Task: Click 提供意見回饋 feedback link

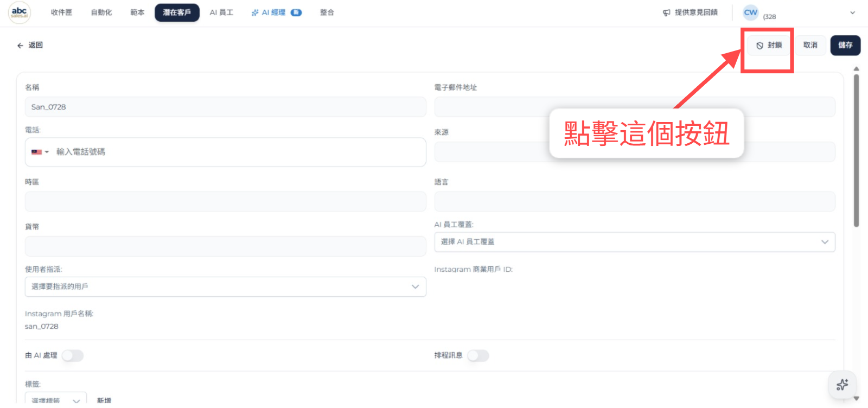Action: [x=691, y=12]
